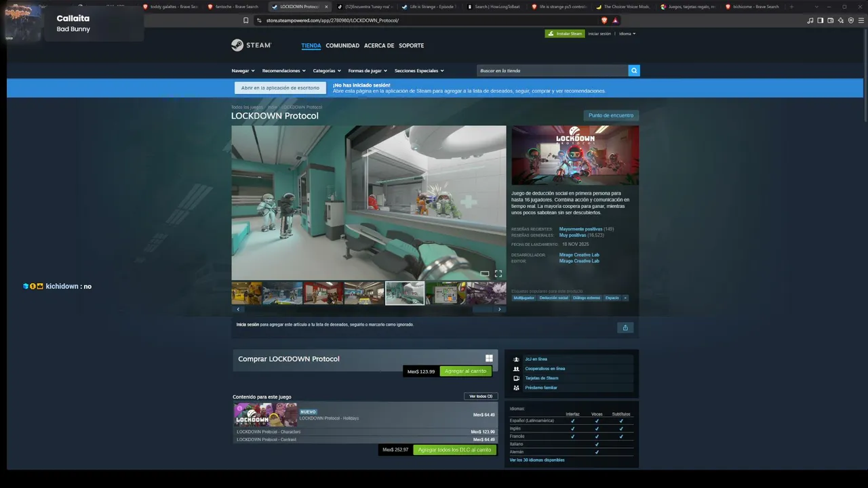Click the green Instalar Steam button
The image size is (868, 488).
coord(564,33)
